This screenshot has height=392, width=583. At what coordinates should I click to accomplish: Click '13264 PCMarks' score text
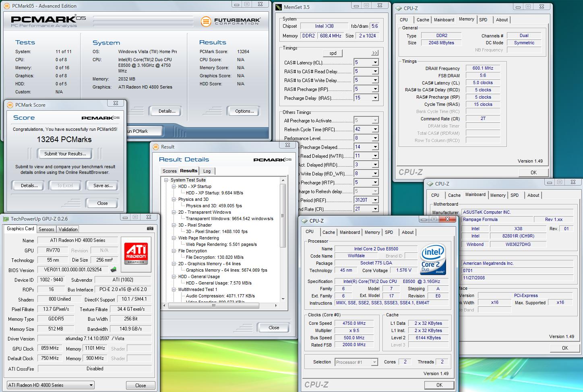pyautogui.click(x=64, y=140)
